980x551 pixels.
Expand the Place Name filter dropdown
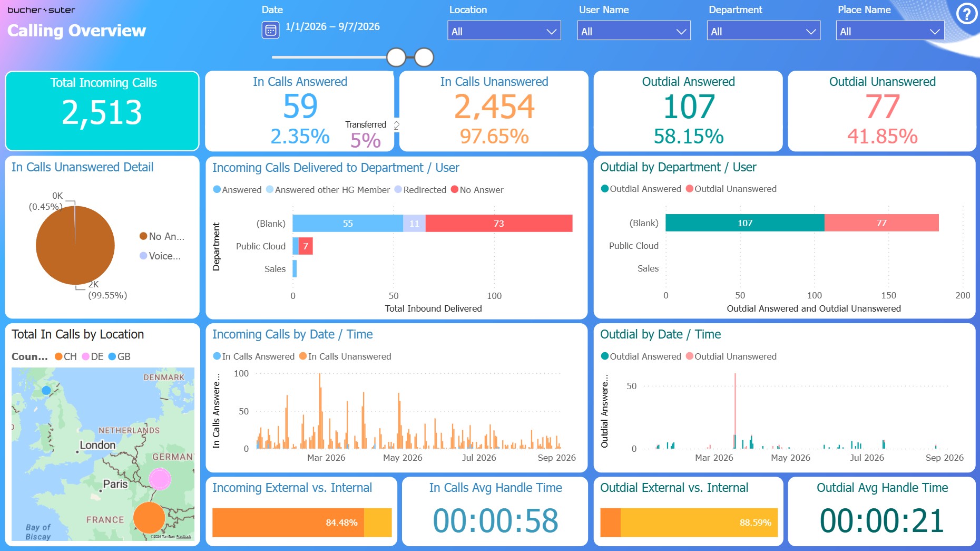(890, 31)
